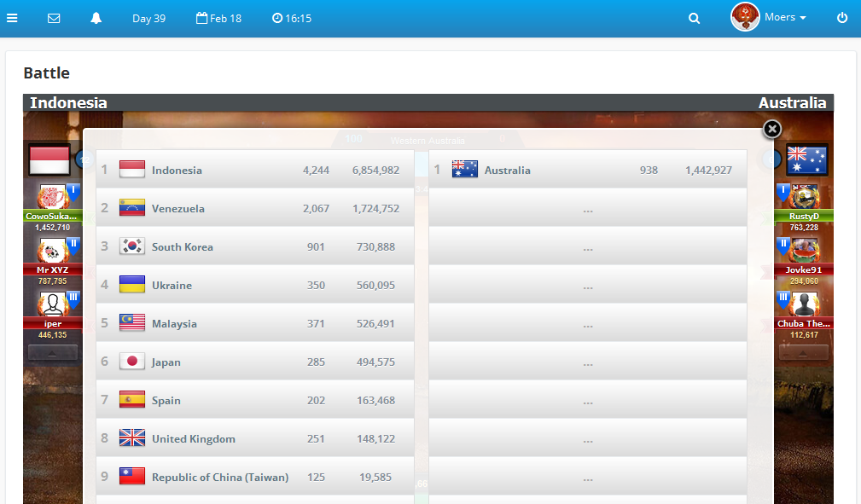861x504 pixels.
Task: Click CowoSuka player avatar
Action: click(x=53, y=196)
